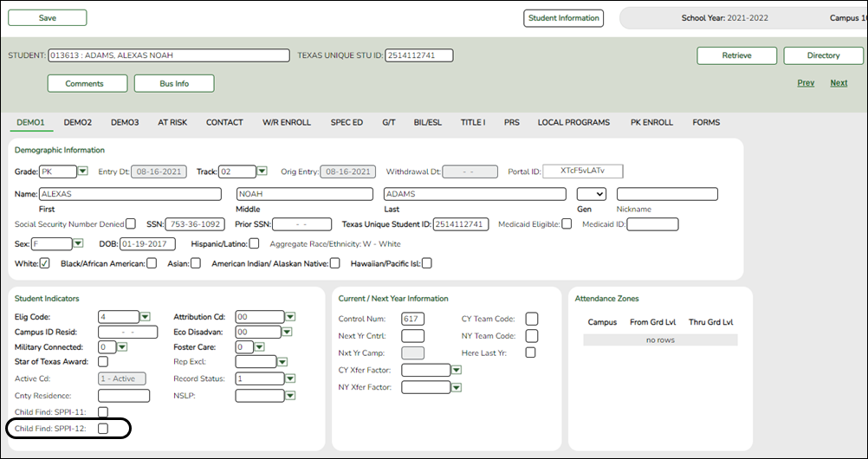Uncheck the White race checkbox
This screenshot has width=868, height=459.
tap(45, 263)
